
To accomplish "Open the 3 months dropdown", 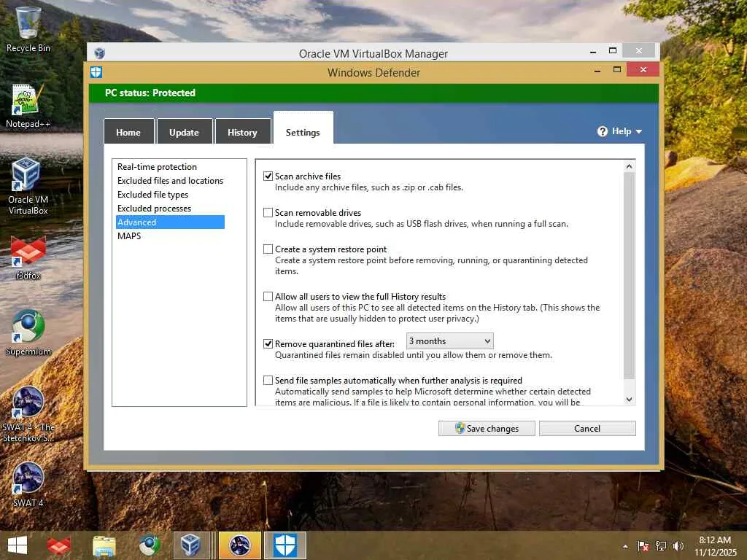I will (x=449, y=341).
